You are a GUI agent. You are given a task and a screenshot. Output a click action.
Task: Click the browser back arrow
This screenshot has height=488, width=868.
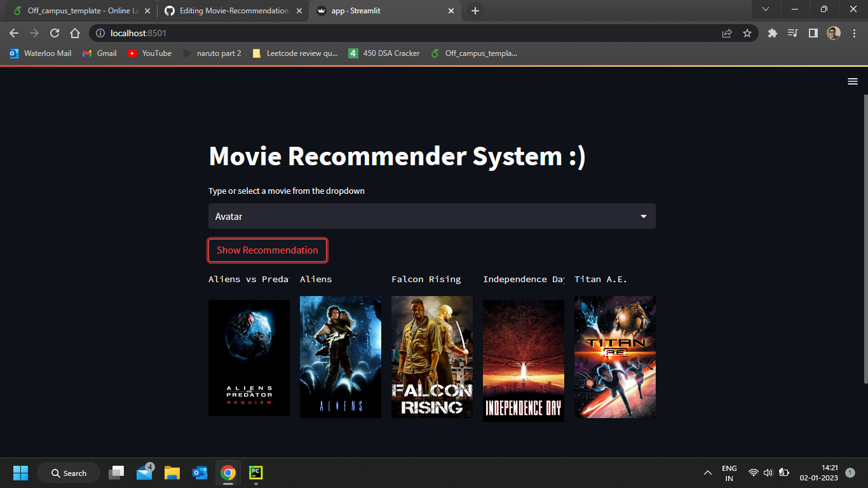click(x=14, y=33)
